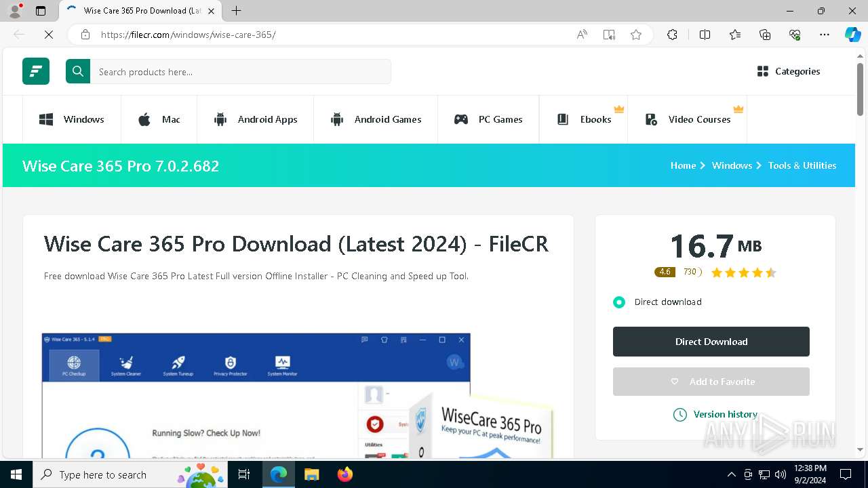This screenshot has width=868, height=488.
Task: Activate Read aloud icon in address bar
Action: [x=582, y=35]
